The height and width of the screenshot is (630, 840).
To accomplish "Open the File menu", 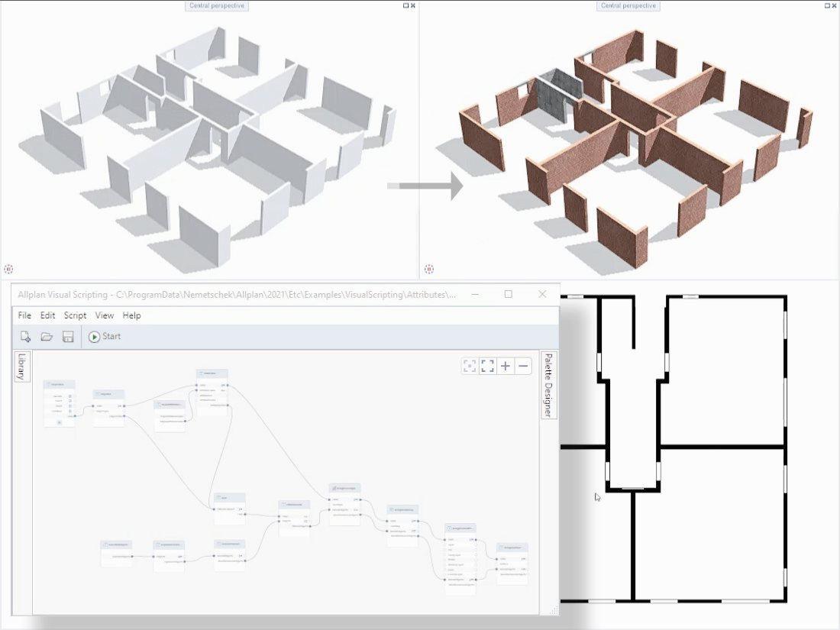I will point(24,315).
